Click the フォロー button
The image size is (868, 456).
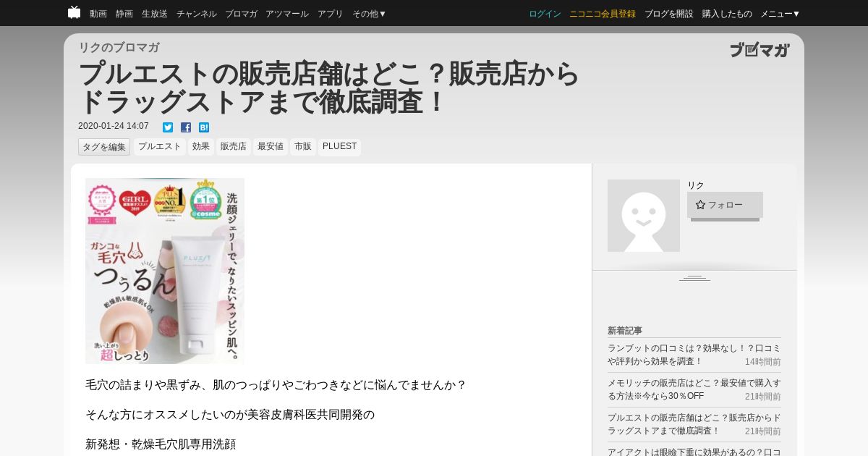coord(725,205)
